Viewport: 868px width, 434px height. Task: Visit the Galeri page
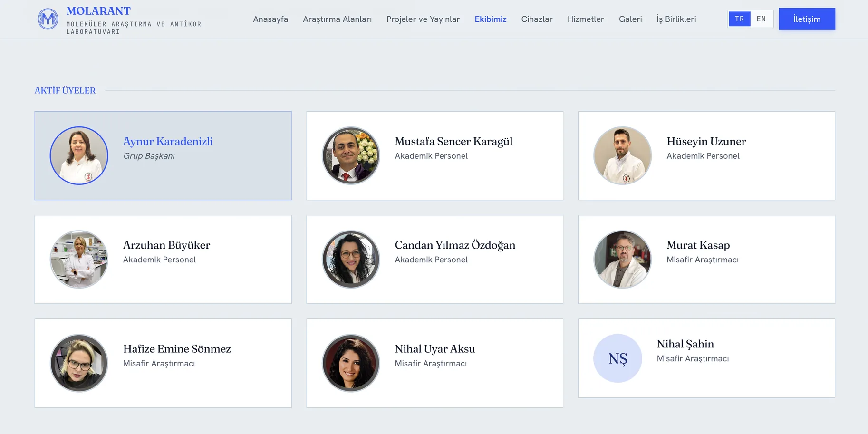630,19
